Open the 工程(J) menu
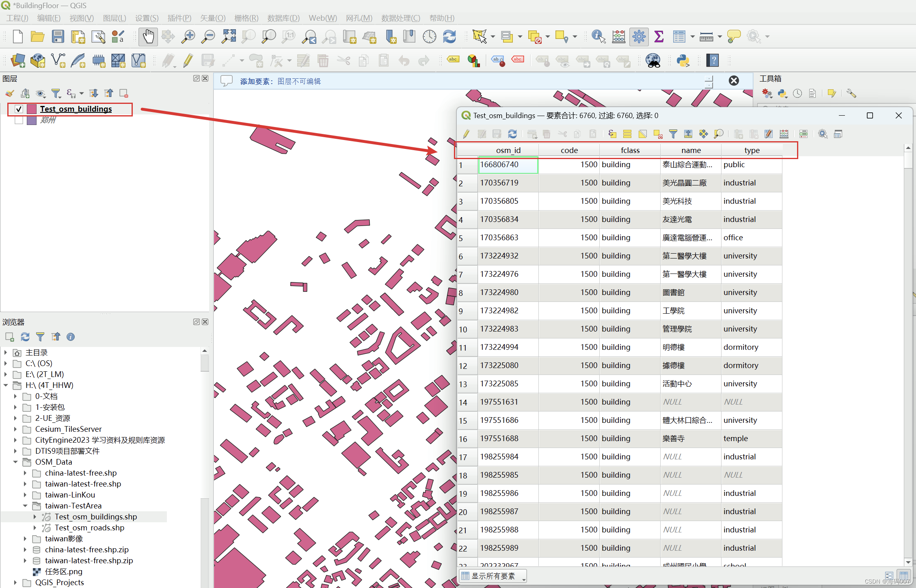Viewport: 916px width, 588px height. (x=17, y=18)
